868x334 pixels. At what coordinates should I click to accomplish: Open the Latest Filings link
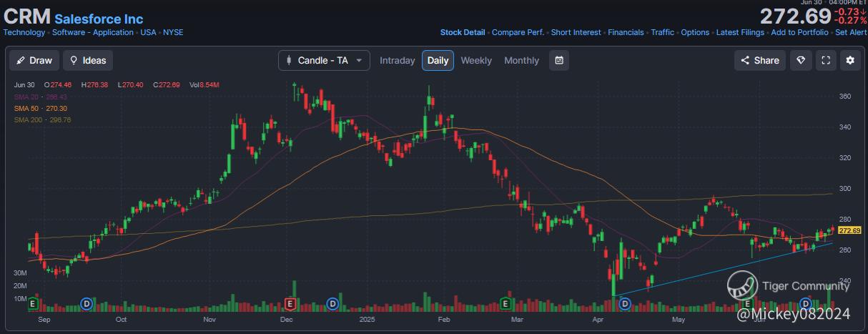point(741,32)
